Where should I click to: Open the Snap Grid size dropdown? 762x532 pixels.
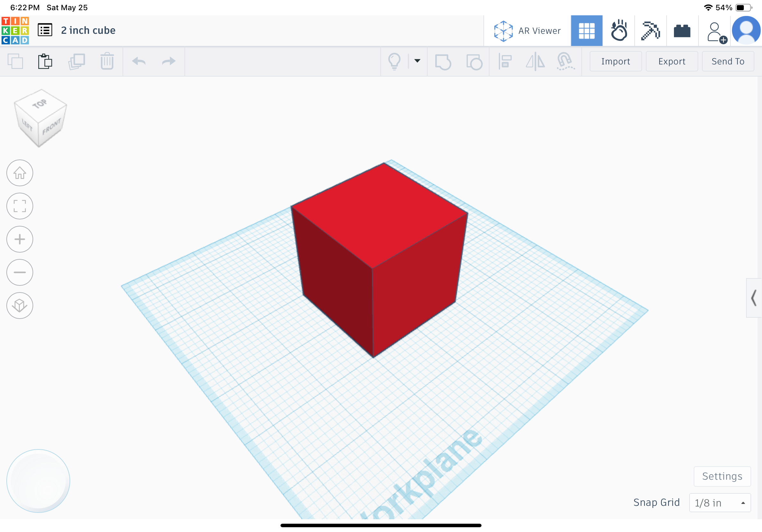point(720,503)
